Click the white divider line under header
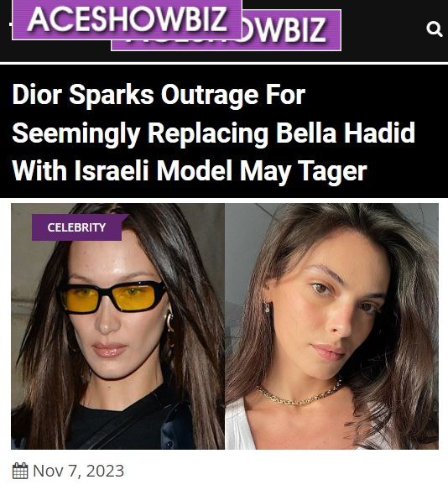 click(x=224, y=64)
